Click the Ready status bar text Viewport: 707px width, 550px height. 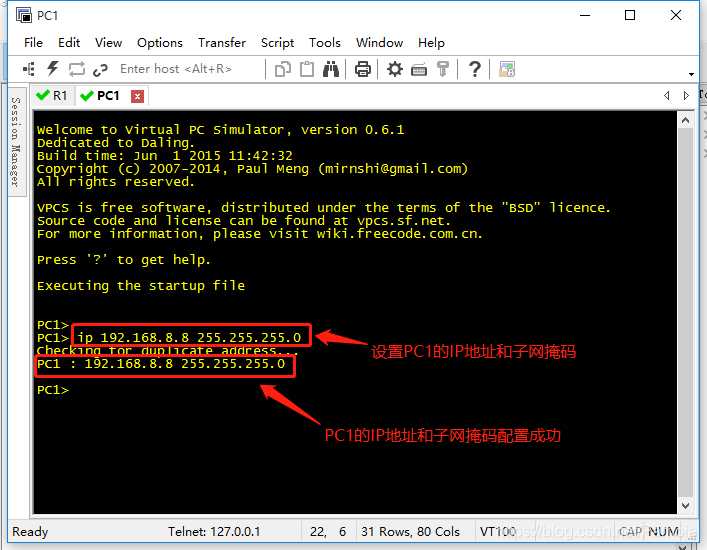(x=30, y=532)
